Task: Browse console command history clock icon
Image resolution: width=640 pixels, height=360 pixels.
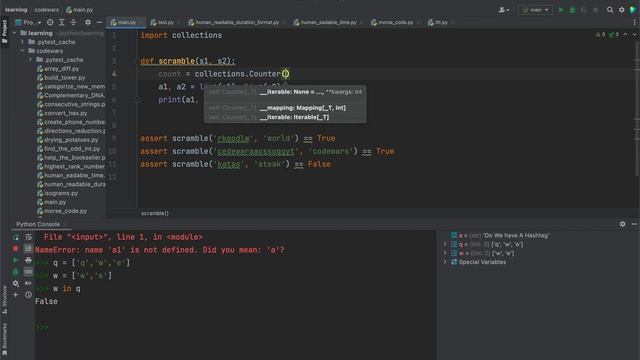Action: tap(28, 295)
